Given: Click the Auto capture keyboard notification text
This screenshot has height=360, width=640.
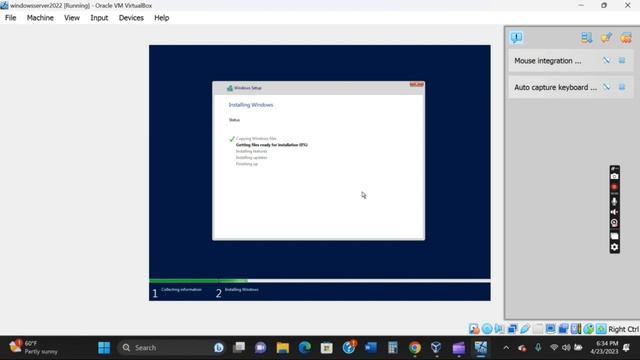Looking at the screenshot, I should (x=555, y=87).
